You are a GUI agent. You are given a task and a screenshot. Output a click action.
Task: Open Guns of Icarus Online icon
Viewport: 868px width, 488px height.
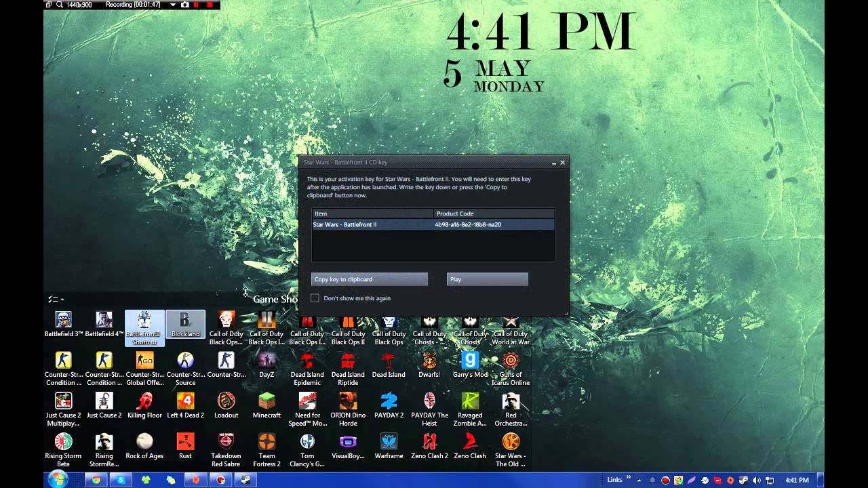coord(511,369)
